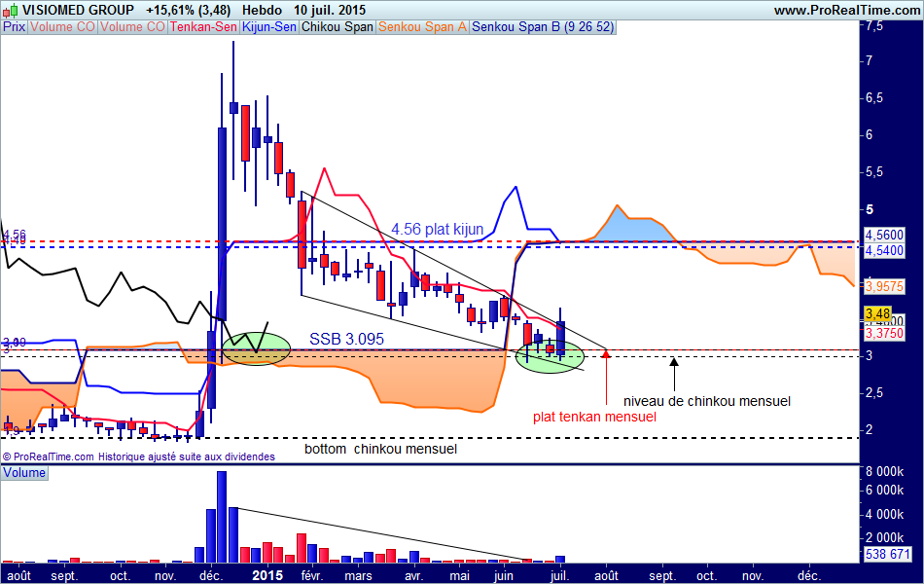924x584 pixels.
Task: Select the avr. month label
Action: click(x=413, y=575)
